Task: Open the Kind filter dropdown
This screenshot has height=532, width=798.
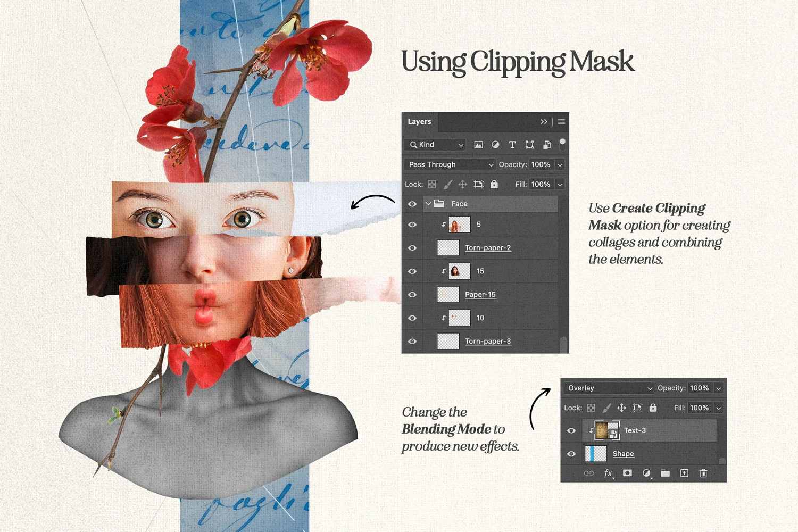Action: pos(436,145)
